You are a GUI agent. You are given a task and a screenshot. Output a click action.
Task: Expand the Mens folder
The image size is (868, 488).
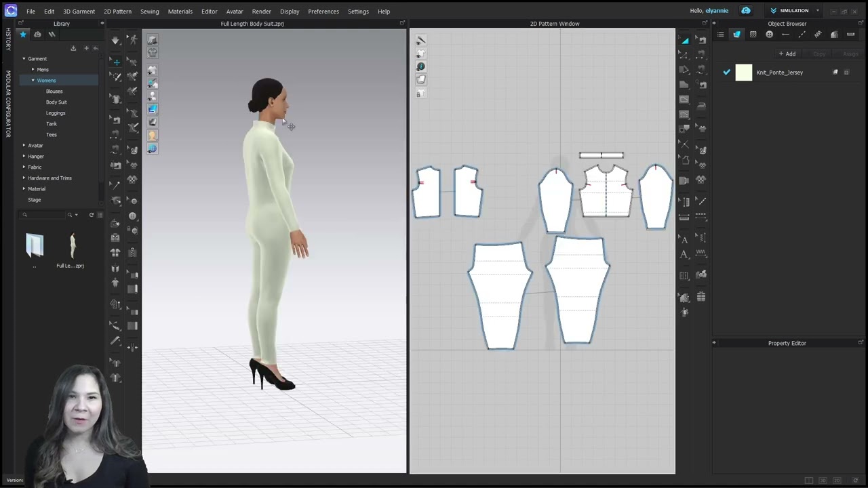click(x=33, y=70)
